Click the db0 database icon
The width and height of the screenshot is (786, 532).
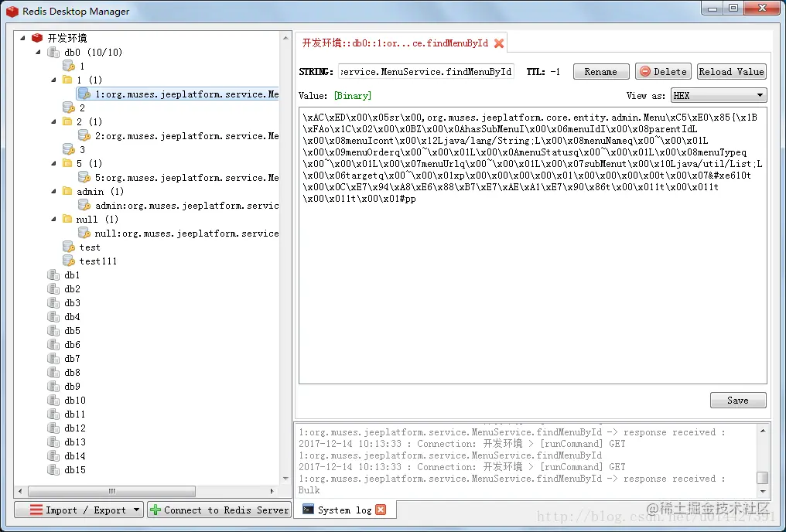pos(53,52)
